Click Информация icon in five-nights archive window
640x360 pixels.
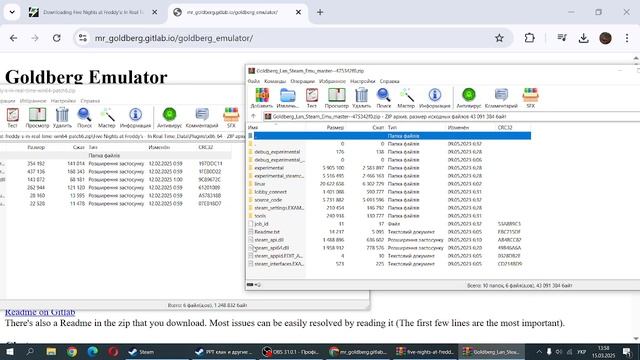[x=136, y=118]
